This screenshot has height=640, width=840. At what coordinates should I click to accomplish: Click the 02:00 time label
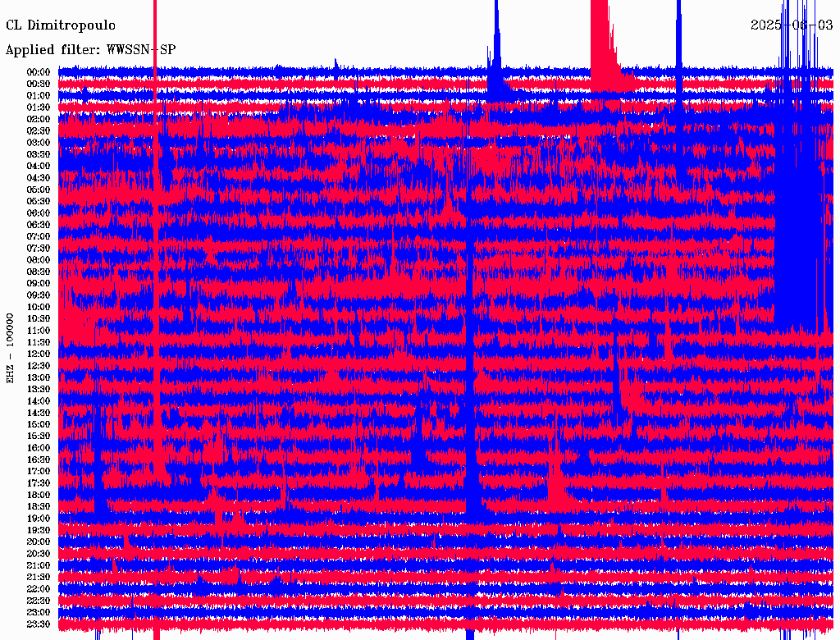[x=39, y=120]
